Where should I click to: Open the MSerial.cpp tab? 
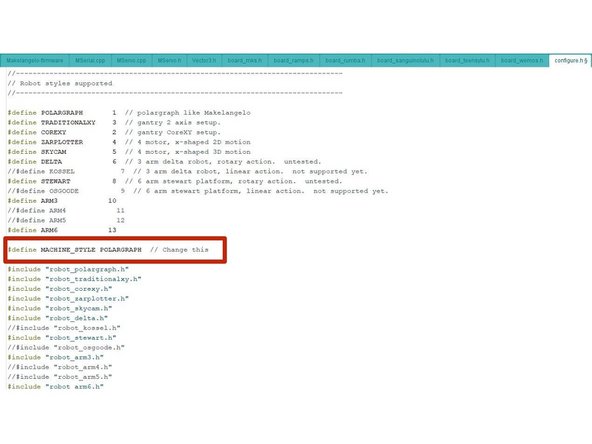click(90, 60)
